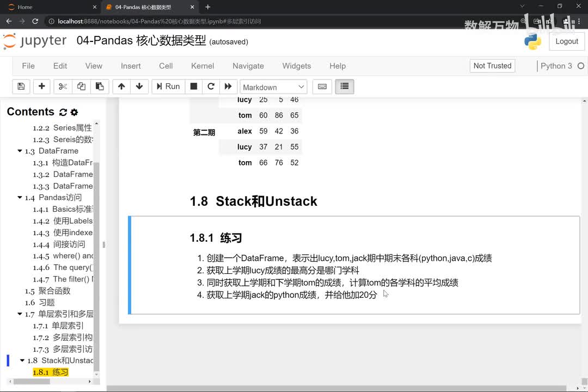Go to 1.4.6 The query() in contents
The height and width of the screenshot is (392, 588).
[x=63, y=267]
